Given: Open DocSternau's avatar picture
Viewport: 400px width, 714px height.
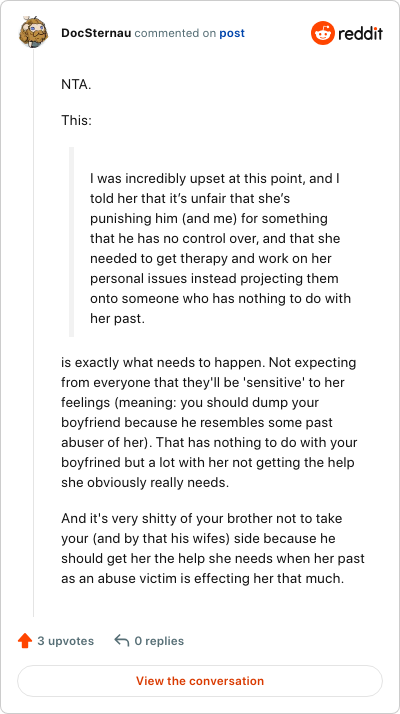Looking at the screenshot, I should click(x=33, y=32).
